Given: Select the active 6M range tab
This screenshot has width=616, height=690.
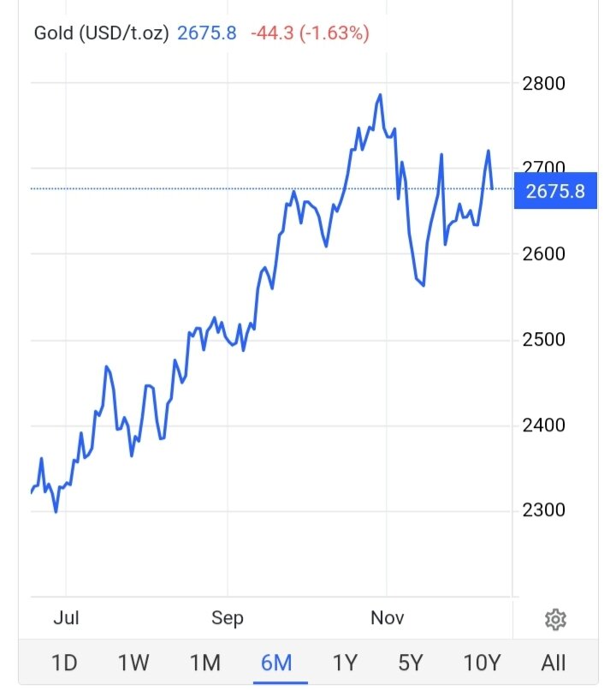Looking at the screenshot, I should point(276,663).
